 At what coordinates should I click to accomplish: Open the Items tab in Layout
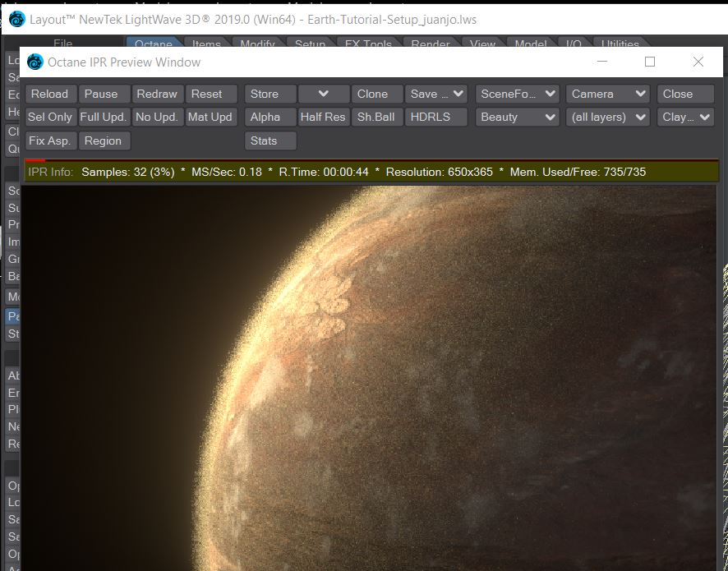[206, 43]
